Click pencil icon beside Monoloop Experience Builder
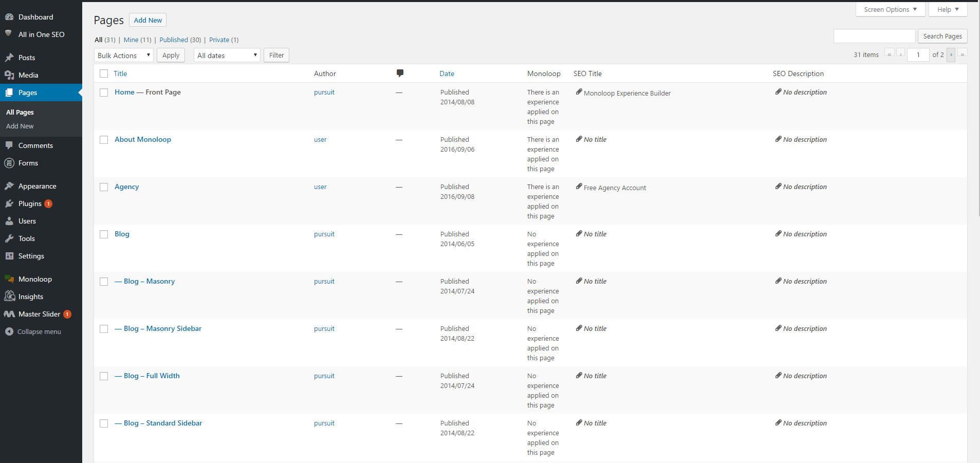The image size is (980, 463). pos(579,92)
